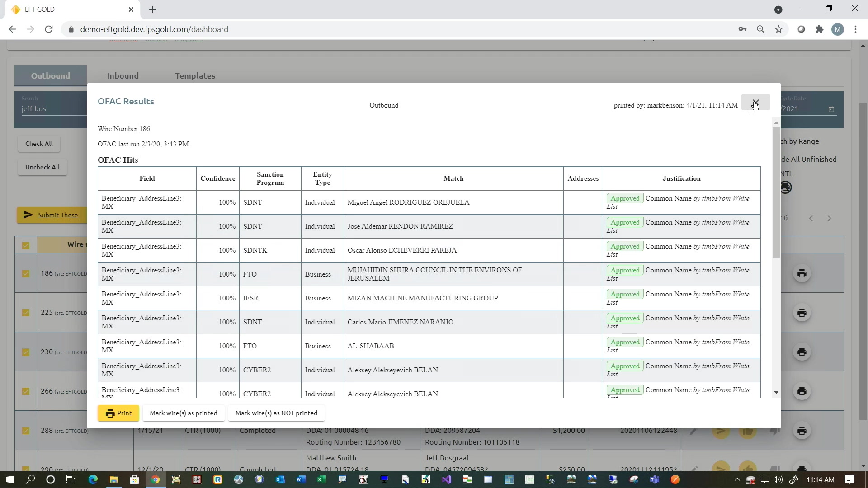The width and height of the screenshot is (868, 488).
Task: Click printer icon for wire 288 row
Action: [802, 431]
